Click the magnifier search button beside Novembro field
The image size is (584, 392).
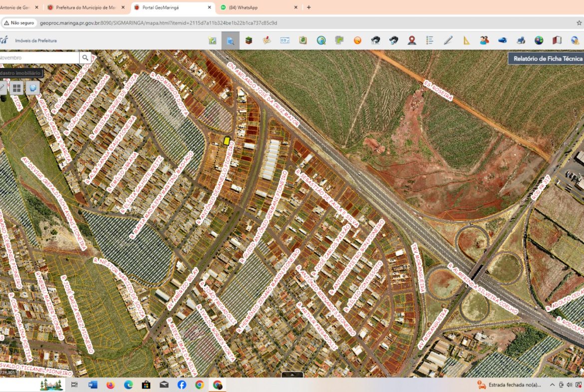click(x=85, y=58)
